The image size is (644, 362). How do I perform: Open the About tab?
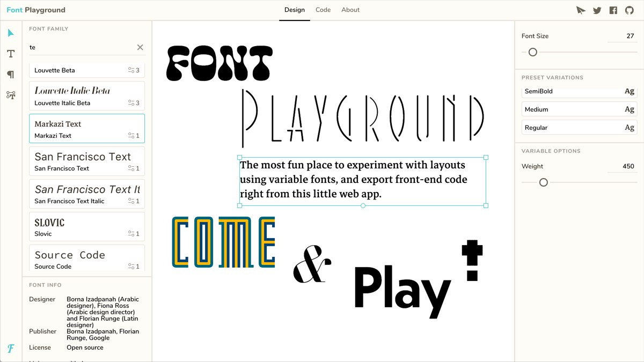point(350,10)
